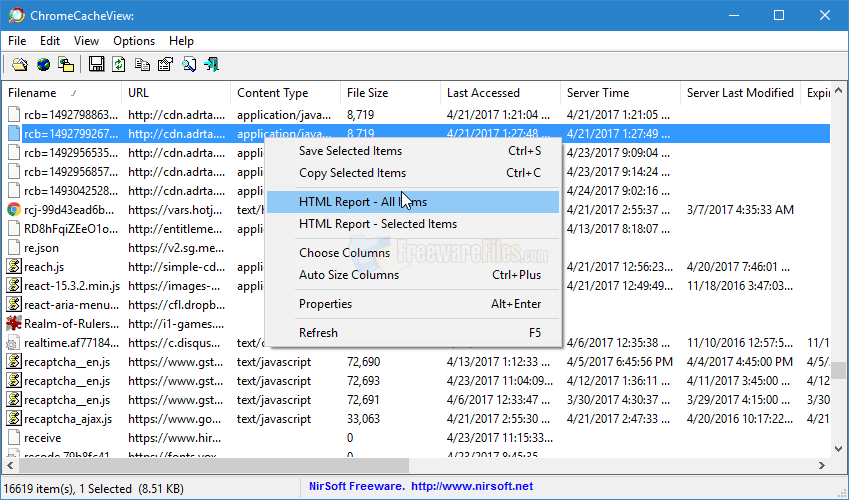Click the 16619 item(s) status bar text
Image resolution: width=849 pixels, height=500 pixels.
[93, 489]
